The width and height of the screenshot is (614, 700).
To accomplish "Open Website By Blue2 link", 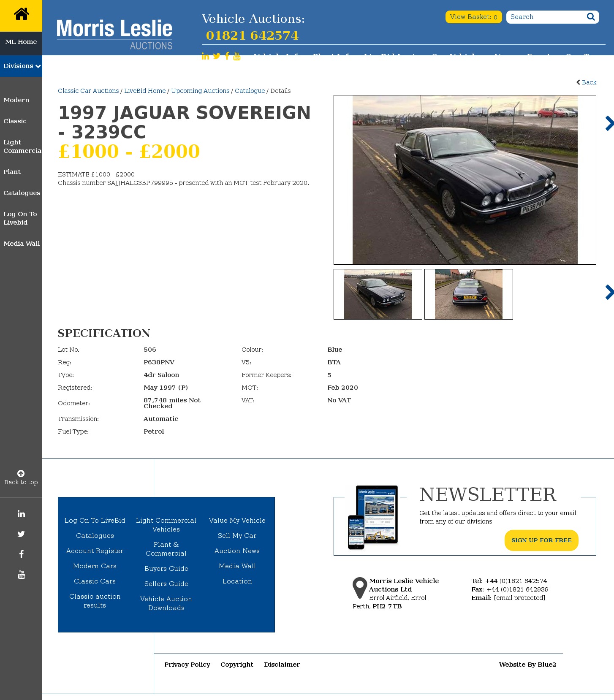I will (527, 665).
